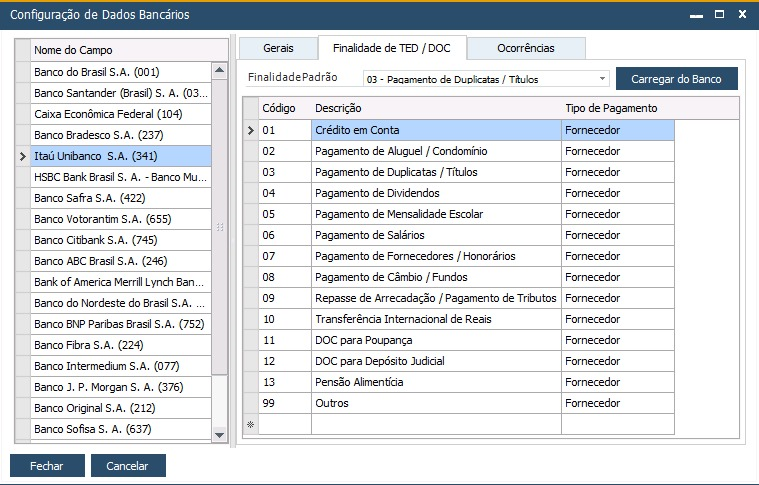Click the Pensão Alimentícia cell
The height and width of the screenshot is (485, 759).
click(x=436, y=382)
